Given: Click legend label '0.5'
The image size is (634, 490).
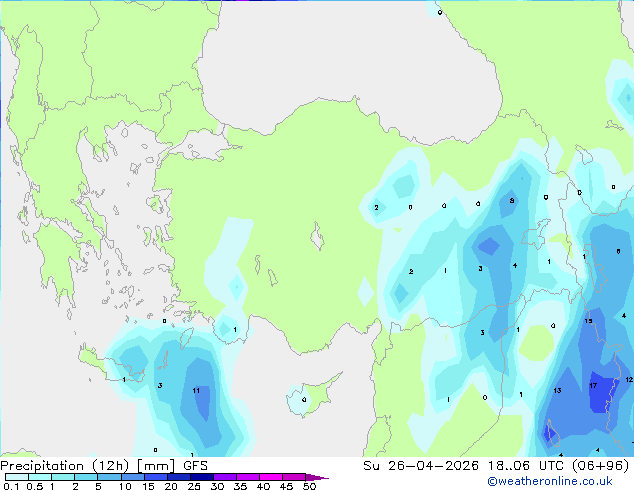Looking at the screenshot, I should click(34, 486).
